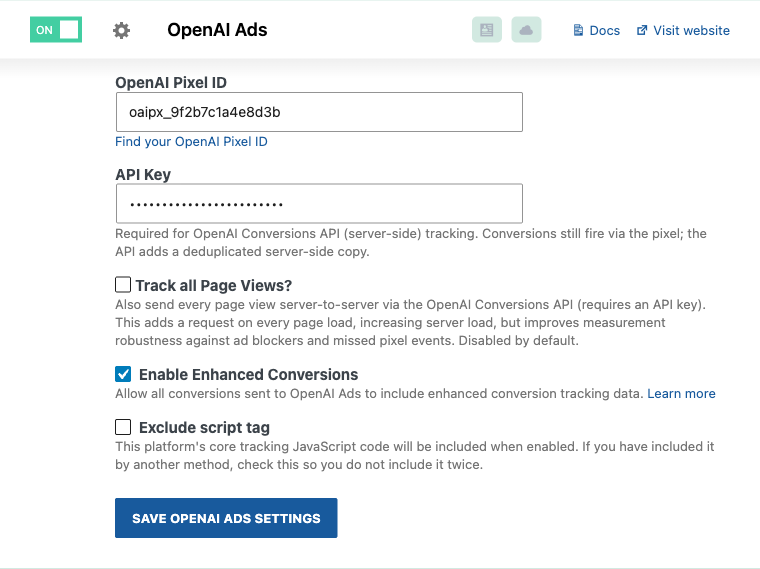Viewport: 760px width, 569px height.
Task: Click Save OpenAI Ads Settings button
Action: (x=226, y=518)
